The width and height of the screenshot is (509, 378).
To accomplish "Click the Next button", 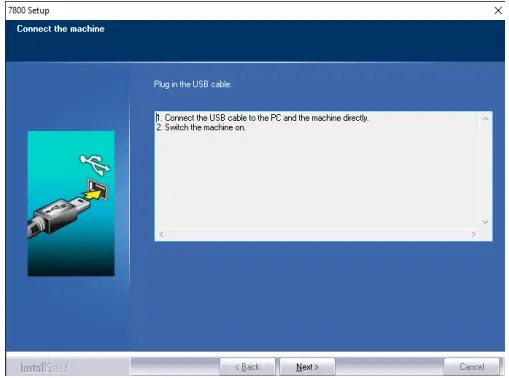I will pos(307,367).
